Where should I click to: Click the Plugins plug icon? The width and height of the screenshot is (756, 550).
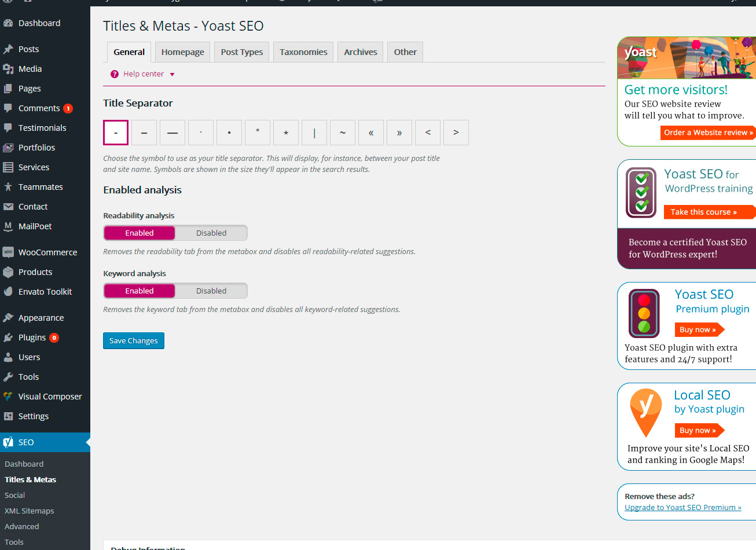[8, 338]
